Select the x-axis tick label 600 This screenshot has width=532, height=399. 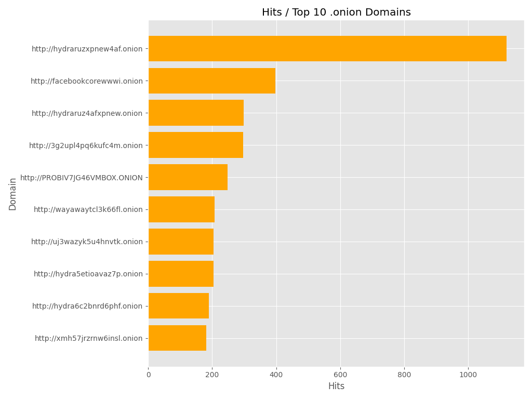click(340, 375)
